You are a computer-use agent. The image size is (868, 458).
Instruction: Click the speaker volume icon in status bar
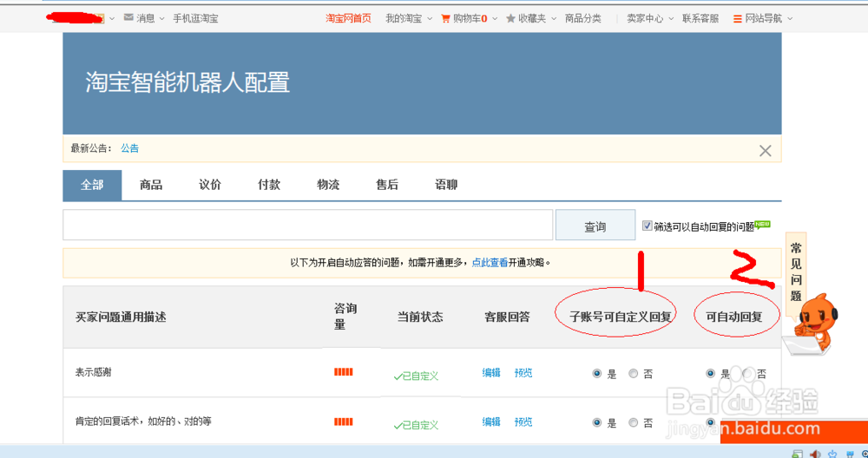pos(815,454)
